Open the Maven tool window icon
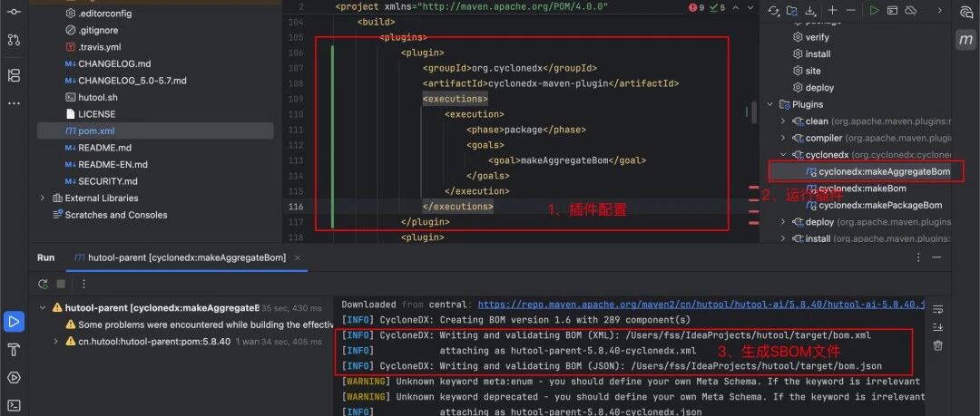Screen dimensions: 980x416 pos(965,40)
